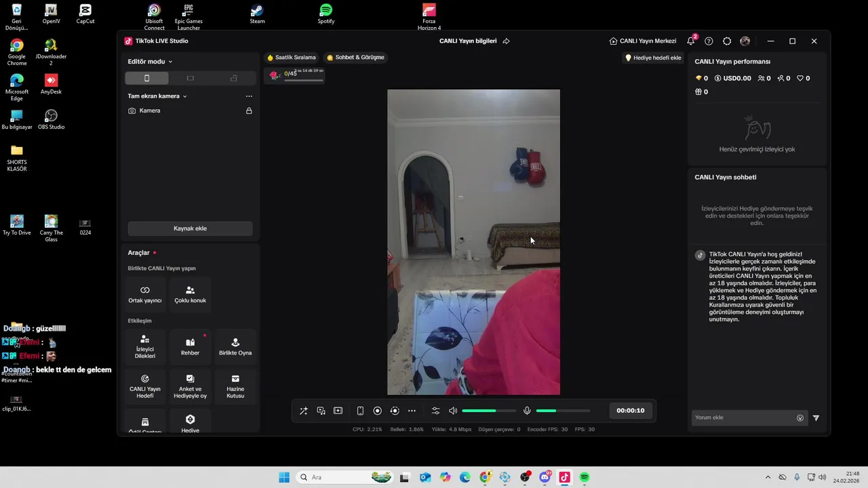Click the Saatlik Sıralama chip
This screenshot has height=488, width=868.
292,58
